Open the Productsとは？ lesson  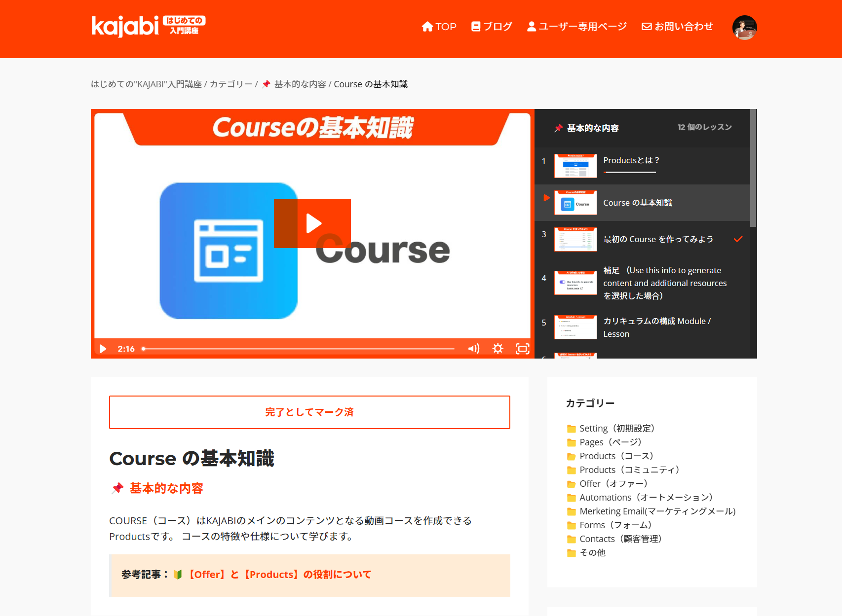643,166
